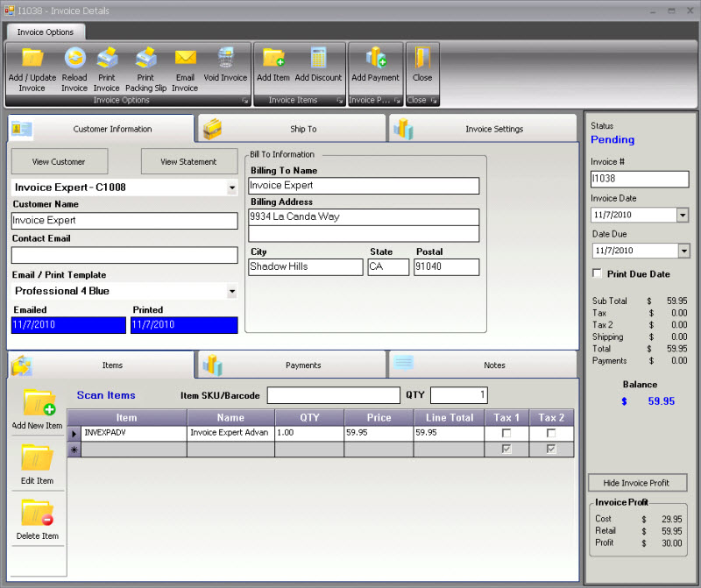
Task: Click the application icon in title bar
Action: pyautogui.click(x=10, y=11)
